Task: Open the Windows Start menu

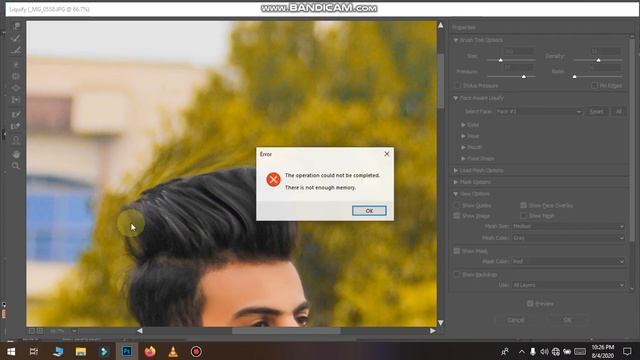Action: [11, 351]
